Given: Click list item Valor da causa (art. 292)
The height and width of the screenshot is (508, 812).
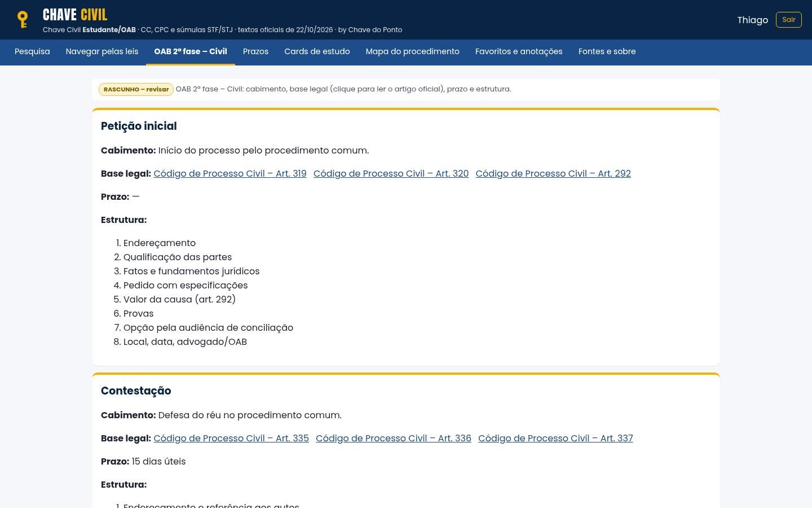Looking at the screenshot, I should [179, 300].
